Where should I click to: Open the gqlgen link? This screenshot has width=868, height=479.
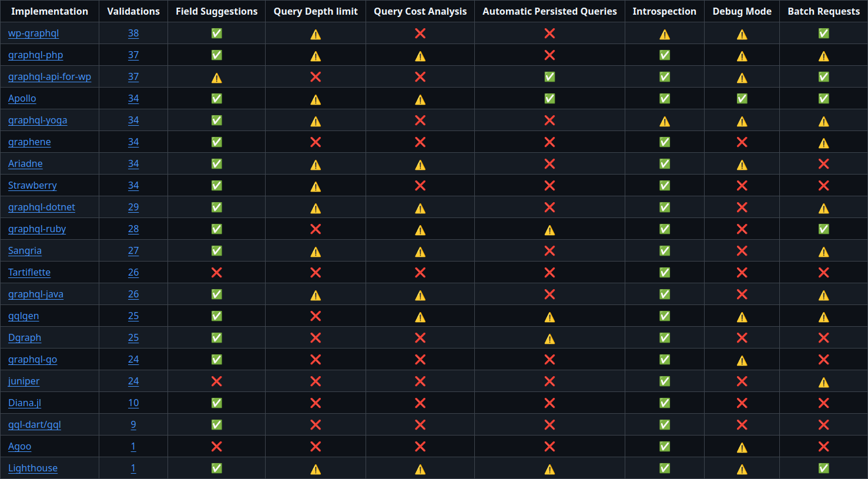tap(24, 316)
